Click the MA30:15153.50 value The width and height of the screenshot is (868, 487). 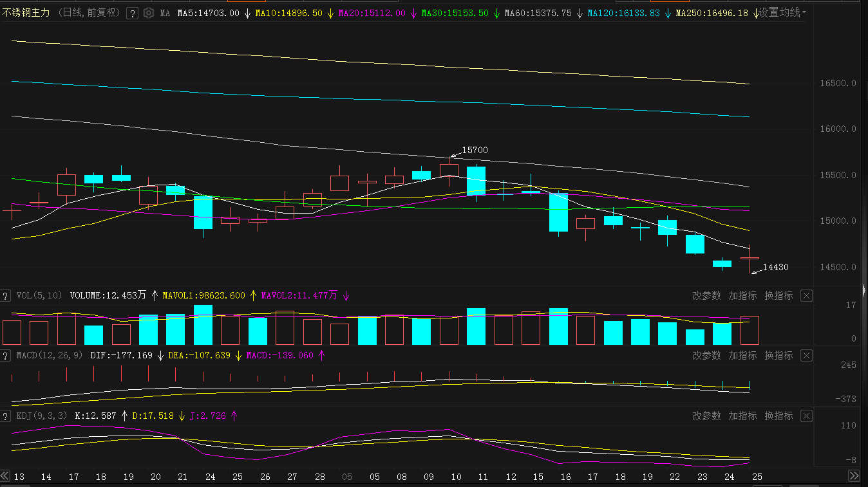coord(455,13)
